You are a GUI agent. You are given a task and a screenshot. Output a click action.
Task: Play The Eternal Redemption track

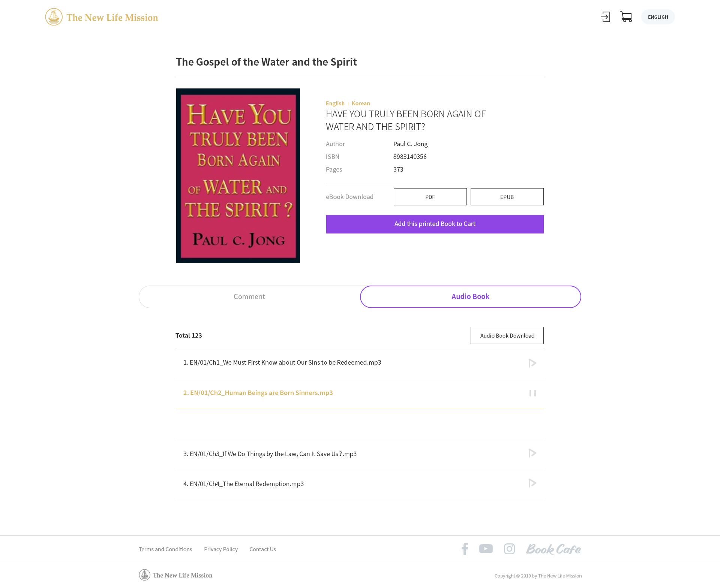[x=532, y=483]
